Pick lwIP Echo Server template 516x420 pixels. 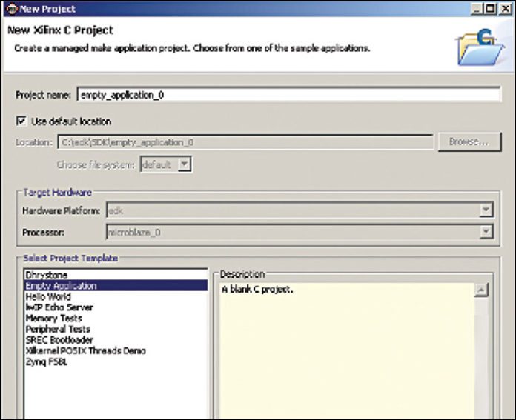pyautogui.click(x=59, y=307)
